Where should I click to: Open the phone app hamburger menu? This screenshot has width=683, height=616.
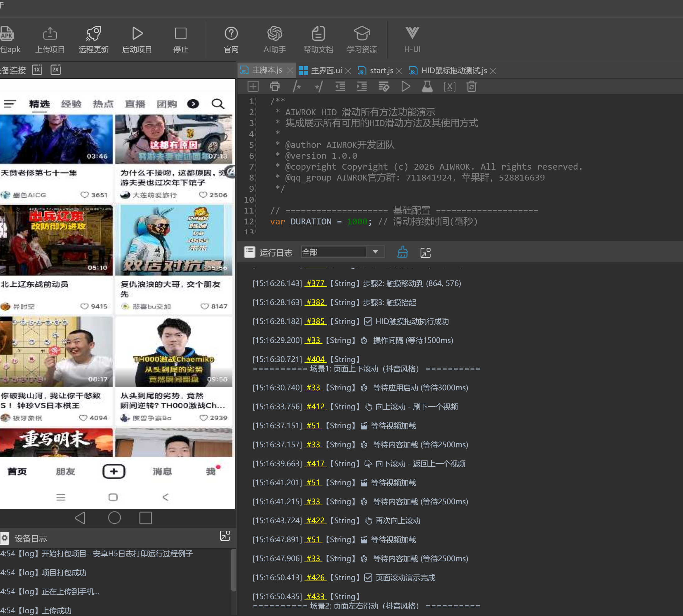click(10, 104)
